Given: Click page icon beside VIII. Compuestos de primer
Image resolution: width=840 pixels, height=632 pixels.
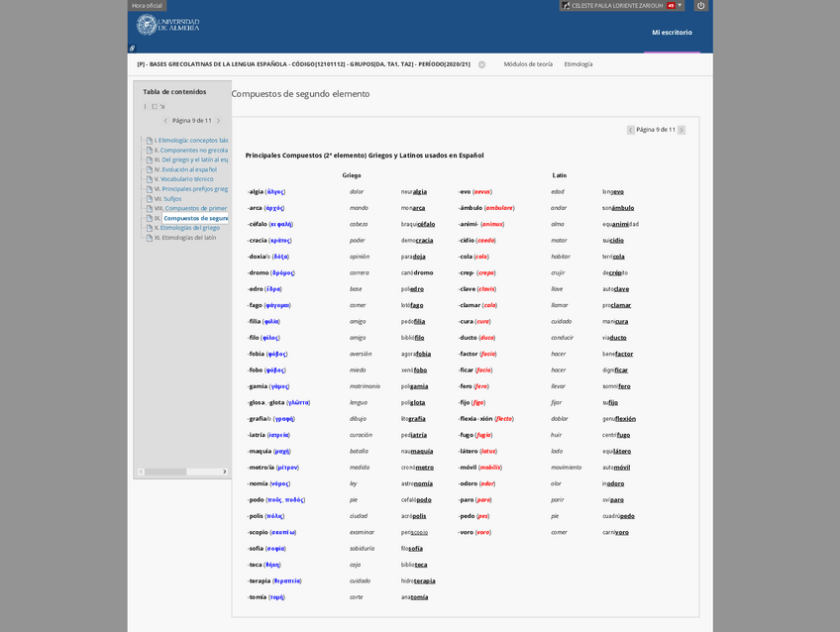Looking at the screenshot, I should [150, 208].
